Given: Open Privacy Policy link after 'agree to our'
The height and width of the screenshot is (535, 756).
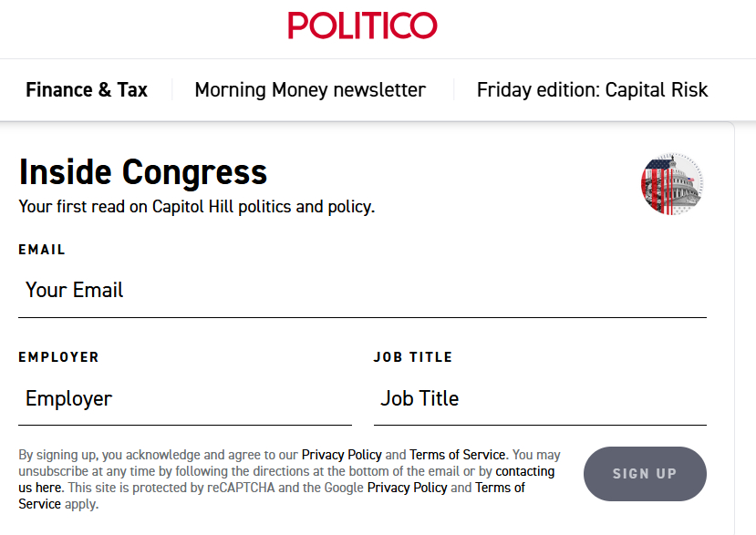Looking at the screenshot, I should coord(341,455).
